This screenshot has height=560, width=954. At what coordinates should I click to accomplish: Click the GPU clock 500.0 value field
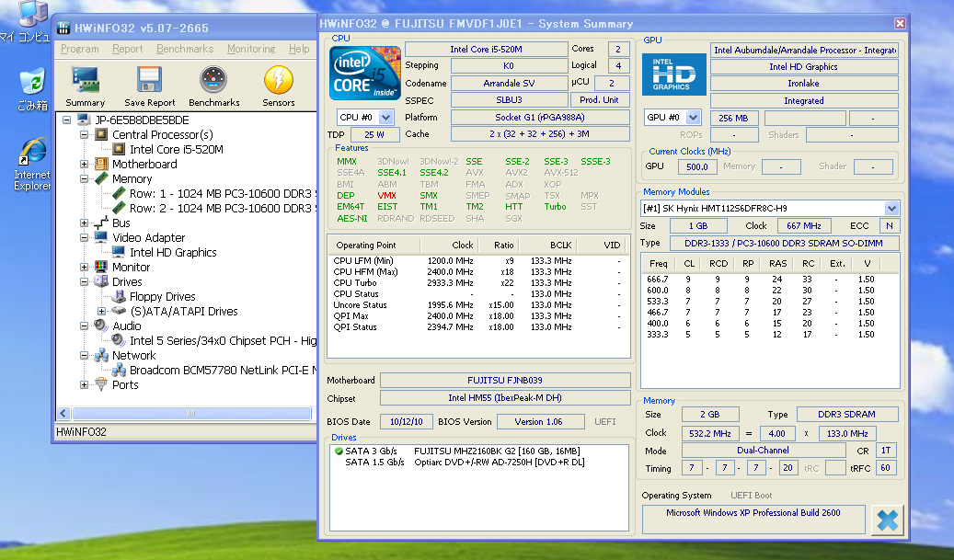coord(695,166)
